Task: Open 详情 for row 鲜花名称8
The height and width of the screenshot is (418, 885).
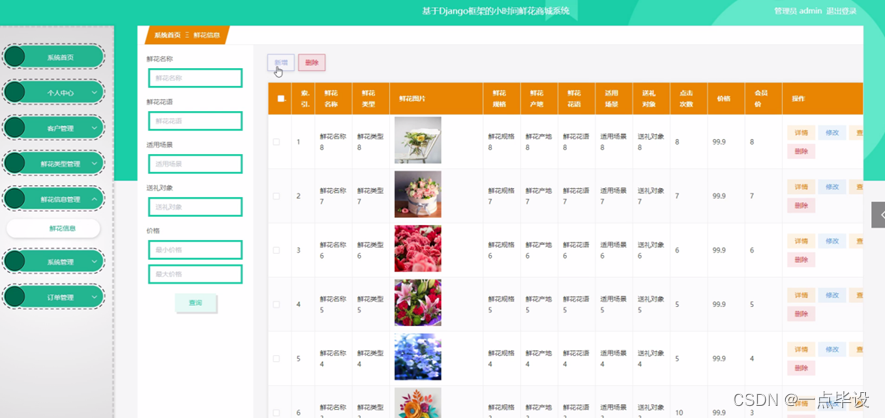Action: 801,133
